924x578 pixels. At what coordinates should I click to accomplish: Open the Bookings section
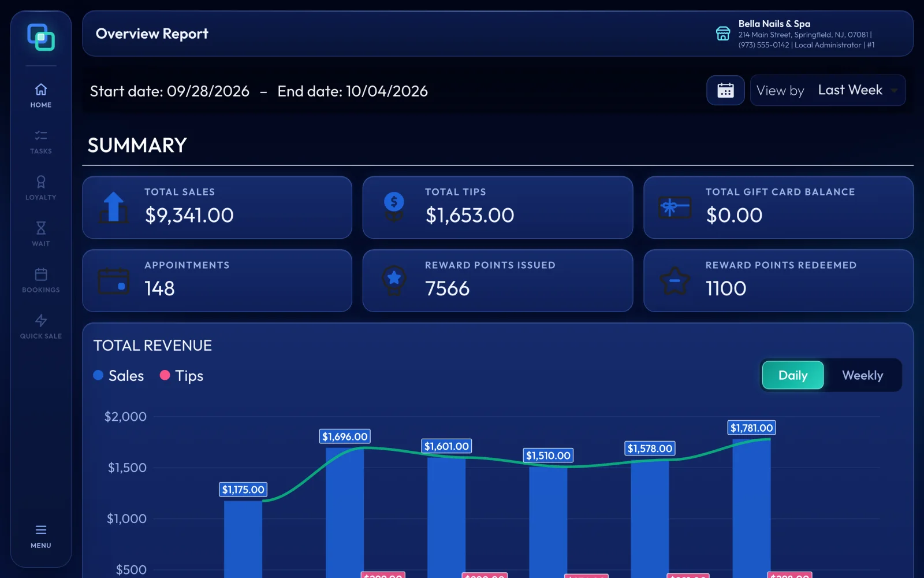tap(41, 280)
